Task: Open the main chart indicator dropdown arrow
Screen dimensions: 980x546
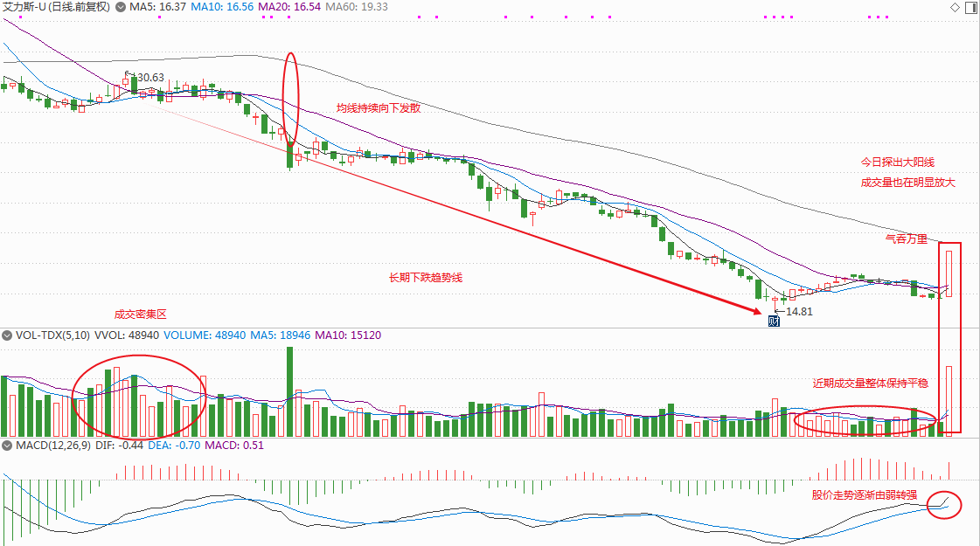Action: coord(121,7)
